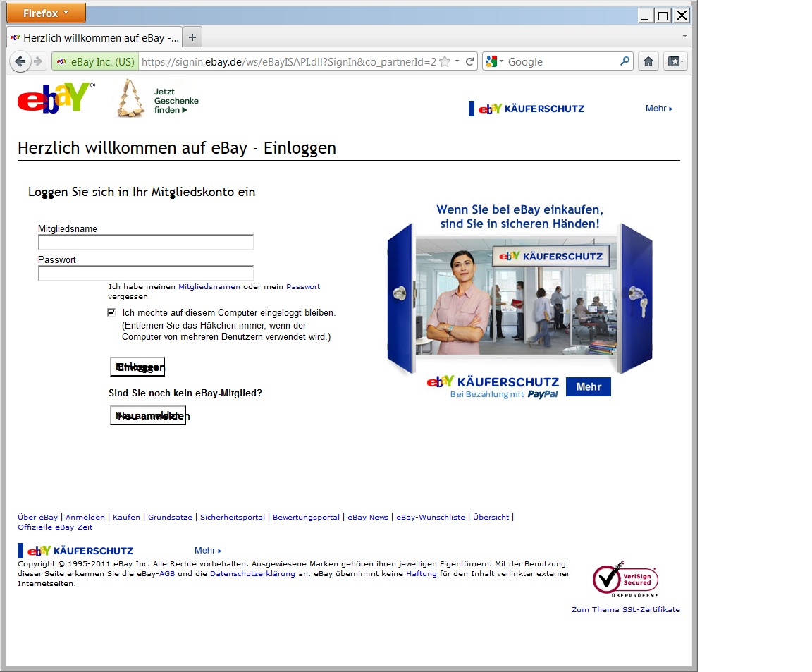
Task: Maximize the Firefox window
Action: (x=663, y=16)
